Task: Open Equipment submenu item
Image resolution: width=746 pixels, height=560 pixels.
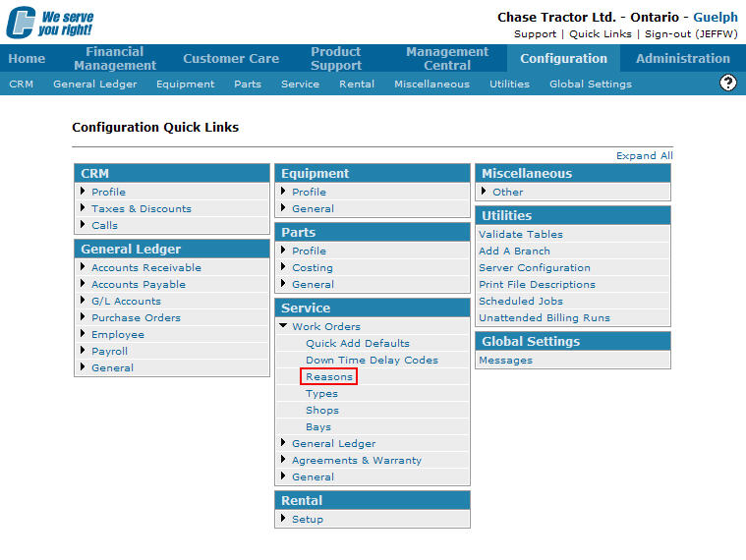Action: (x=186, y=84)
